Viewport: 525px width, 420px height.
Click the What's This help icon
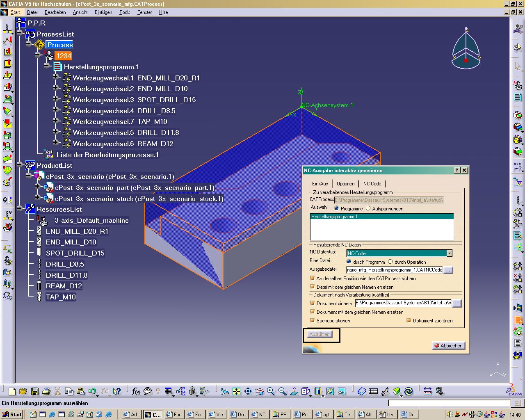117,391
